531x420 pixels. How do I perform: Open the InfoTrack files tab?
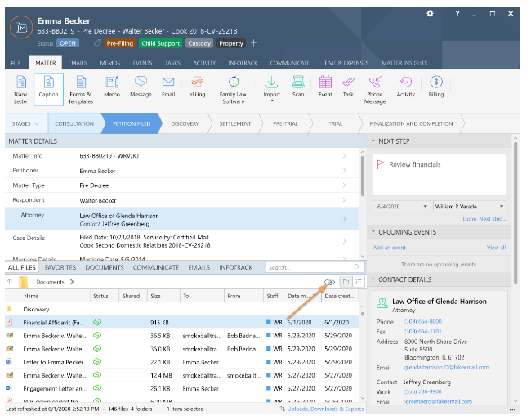[x=236, y=267]
